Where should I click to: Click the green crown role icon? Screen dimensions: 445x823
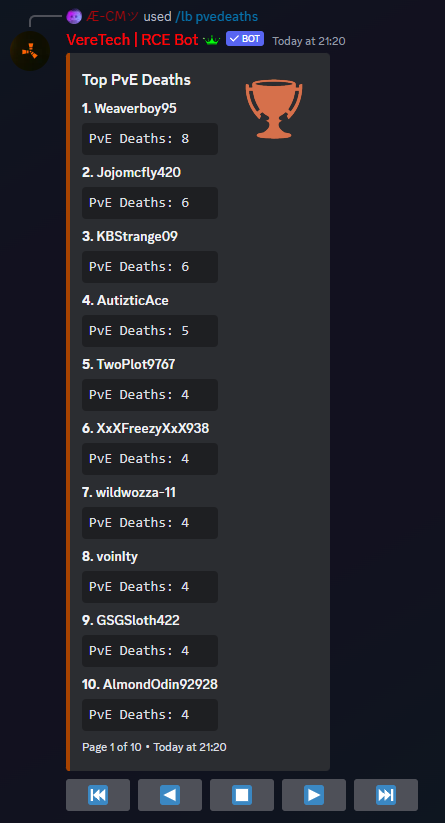coord(212,40)
